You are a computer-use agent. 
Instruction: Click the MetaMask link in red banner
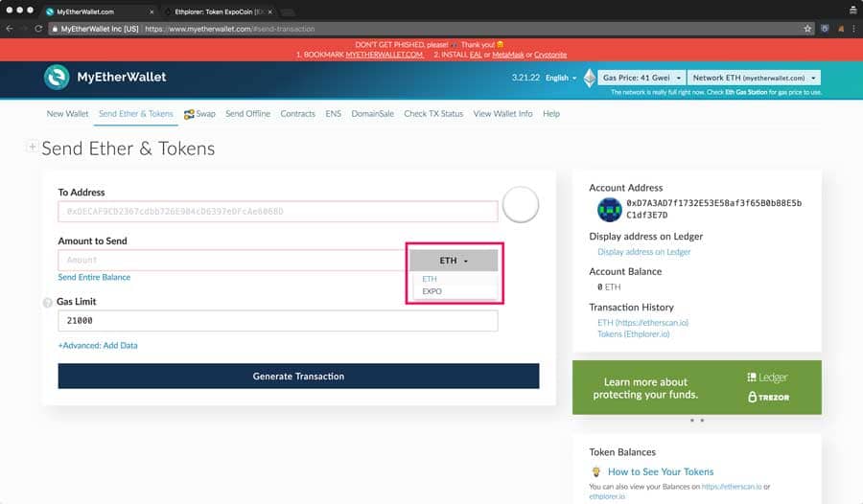click(x=508, y=55)
